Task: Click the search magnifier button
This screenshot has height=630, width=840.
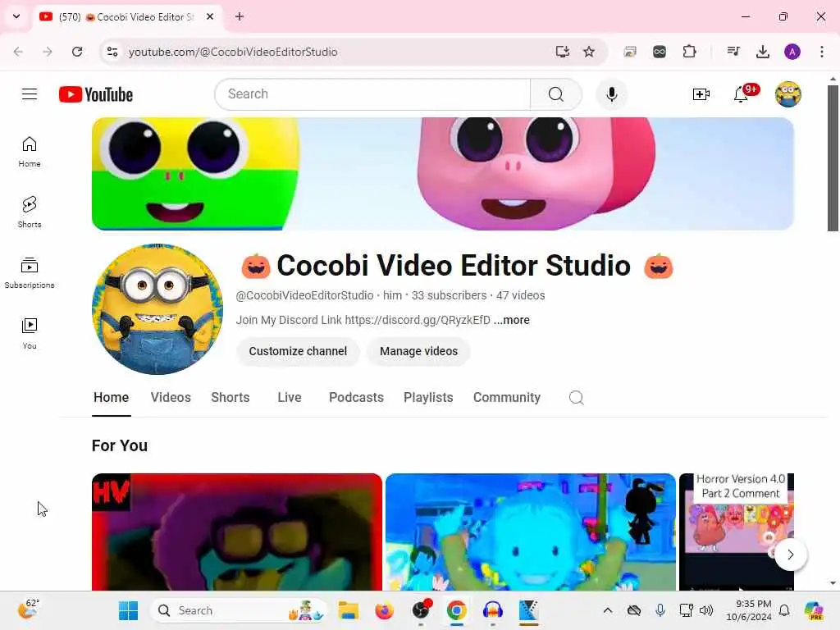Action: 555,94
